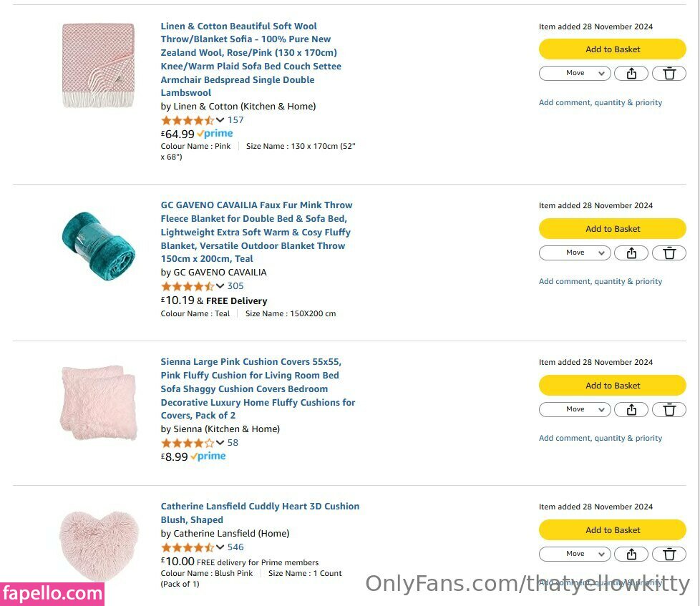Add the Linen & Cotton wool throw to basket
Screen dimensions: 700x606
tap(612, 49)
